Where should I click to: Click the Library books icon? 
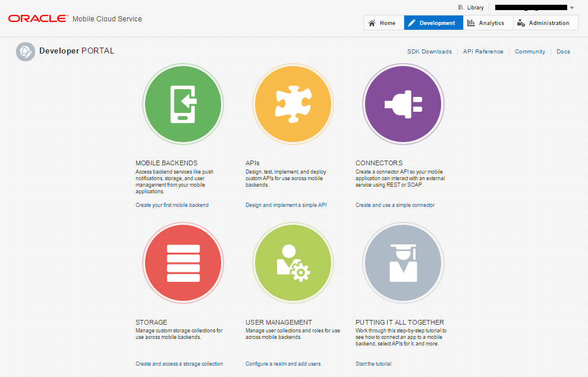pyautogui.click(x=461, y=8)
